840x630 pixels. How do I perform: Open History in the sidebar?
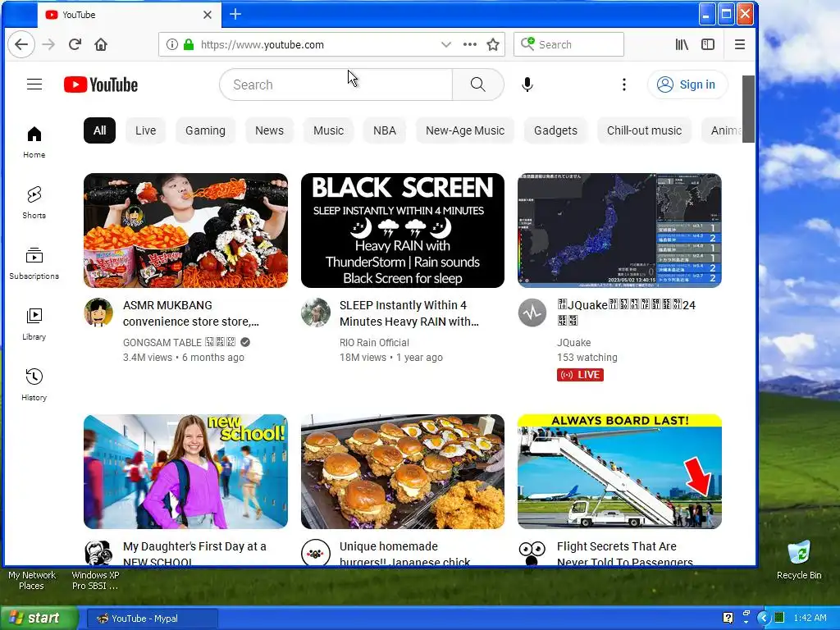[34, 385]
